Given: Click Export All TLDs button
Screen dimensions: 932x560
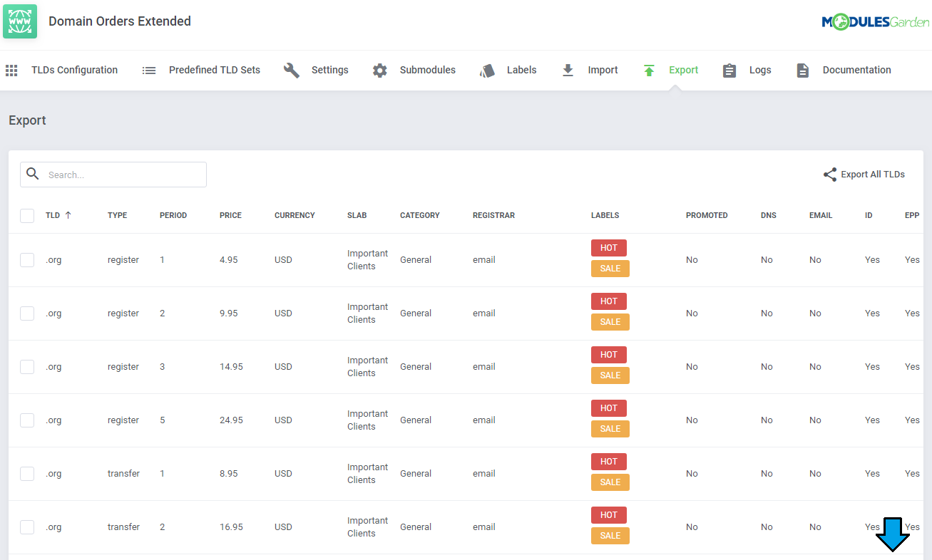Looking at the screenshot, I should [x=864, y=175].
